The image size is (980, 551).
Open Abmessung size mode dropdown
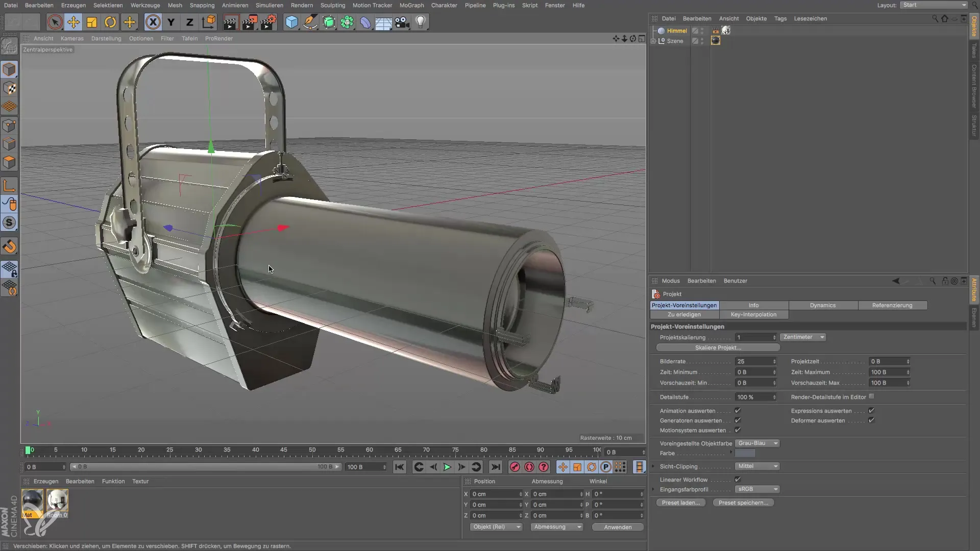click(x=557, y=527)
